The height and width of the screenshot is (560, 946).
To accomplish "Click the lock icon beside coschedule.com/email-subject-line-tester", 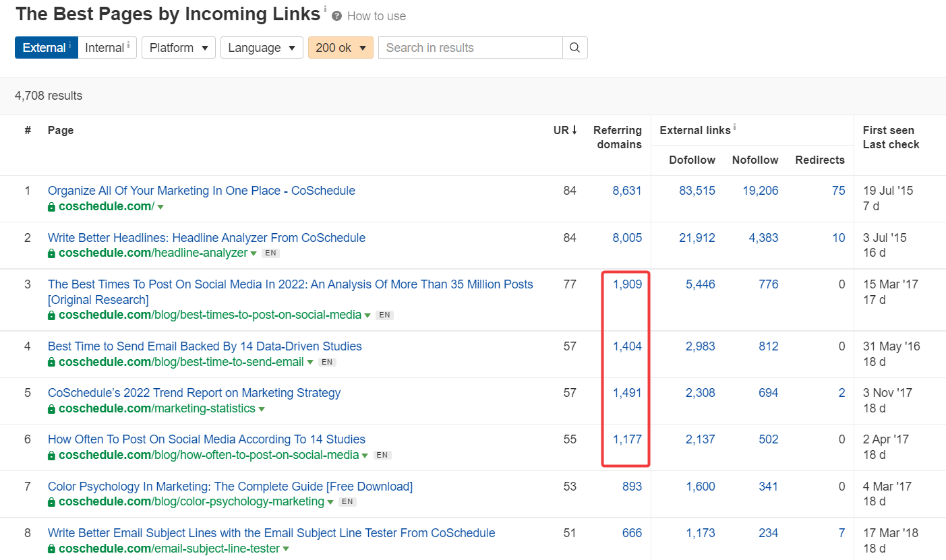I will [x=52, y=549].
